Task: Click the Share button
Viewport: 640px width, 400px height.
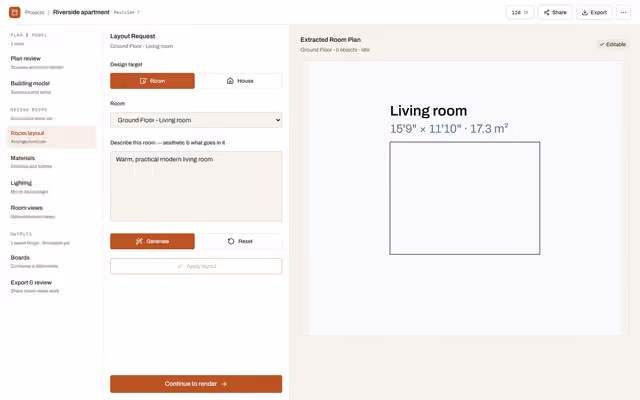Action: pos(555,13)
